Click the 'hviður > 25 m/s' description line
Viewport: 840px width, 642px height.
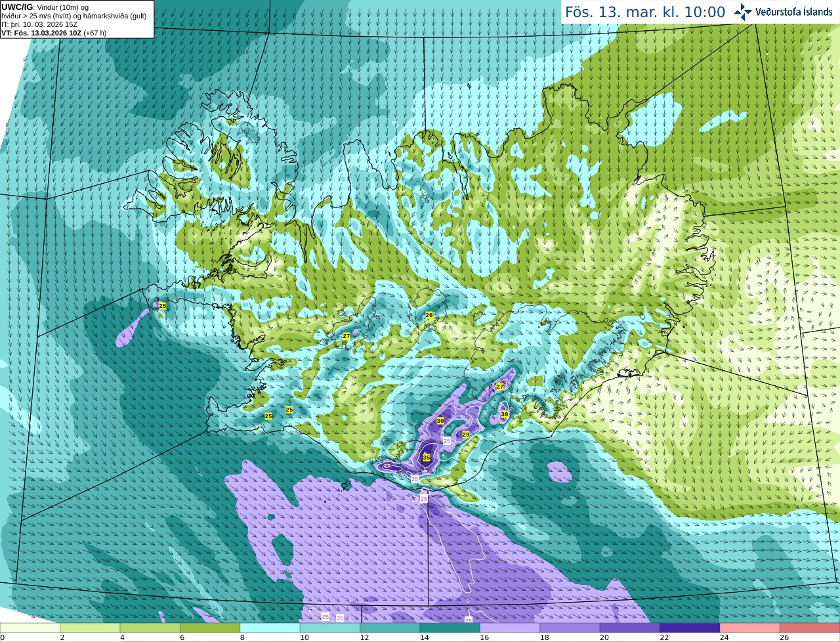(74, 16)
